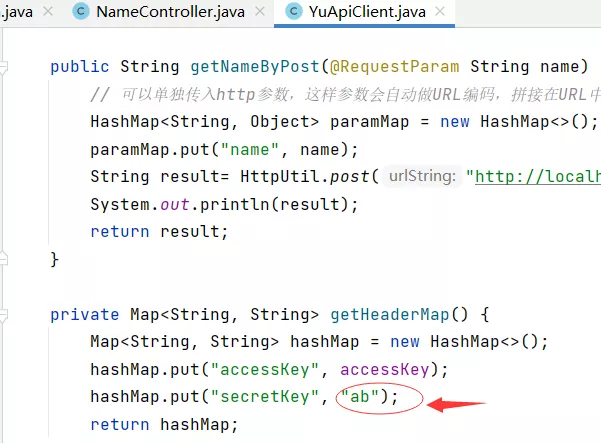Screen dimensions: 601x443
Task: Click the 'return result;' statement
Action: tap(159, 232)
